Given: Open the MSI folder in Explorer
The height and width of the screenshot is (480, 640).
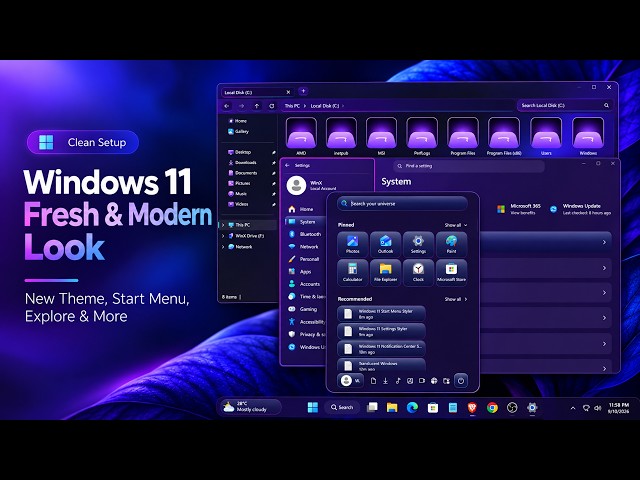Looking at the screenshot, I should [x=381, y=136].
